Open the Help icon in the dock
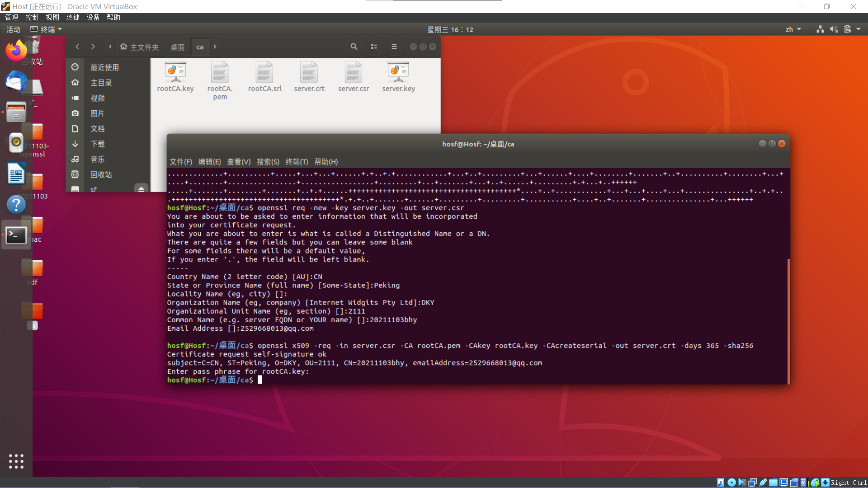 [x=16, y=205]
